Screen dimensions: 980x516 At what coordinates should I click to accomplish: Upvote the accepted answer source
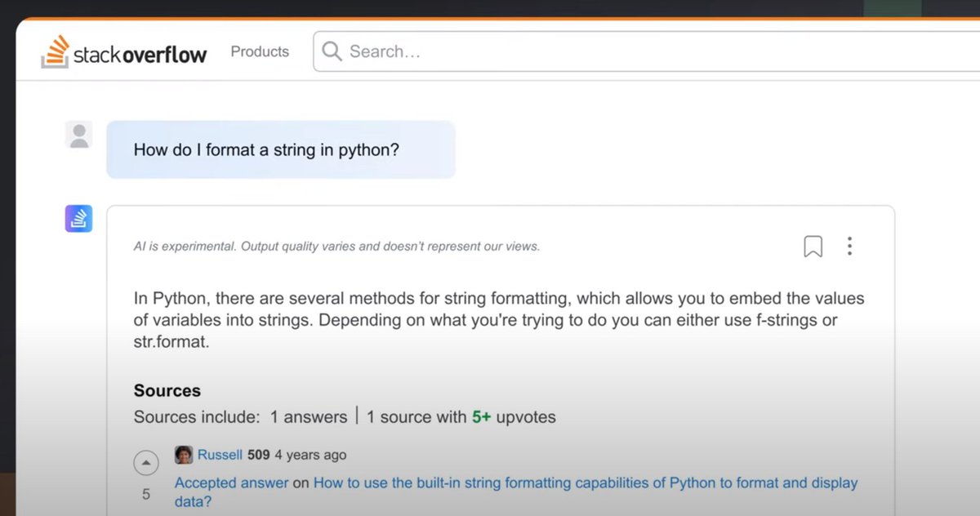click(146, 462)
